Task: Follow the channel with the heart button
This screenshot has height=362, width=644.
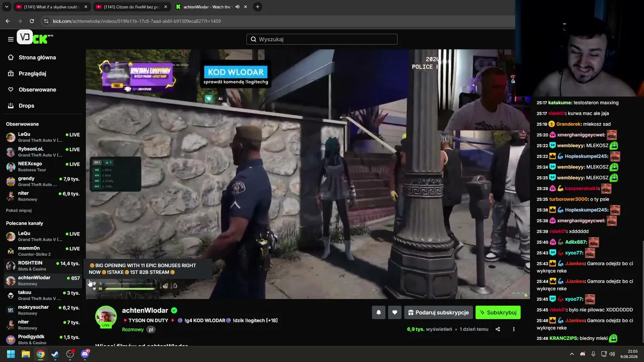Action: coord(394,312)
